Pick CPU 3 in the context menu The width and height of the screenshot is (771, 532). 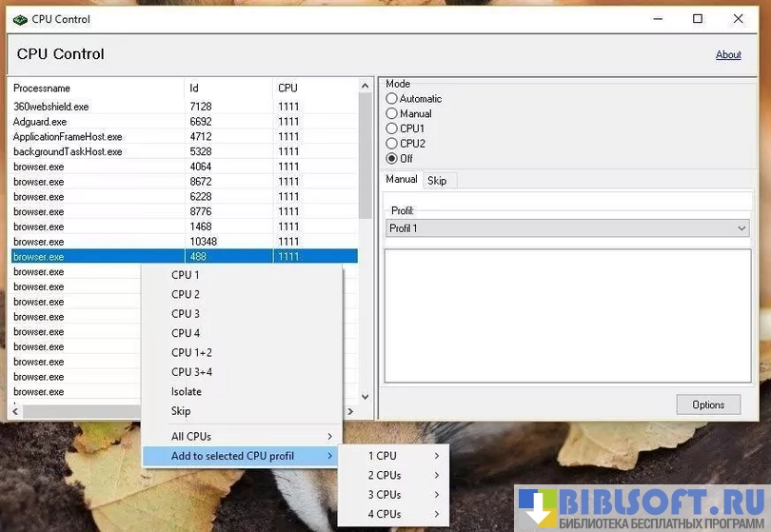point(186,314)
